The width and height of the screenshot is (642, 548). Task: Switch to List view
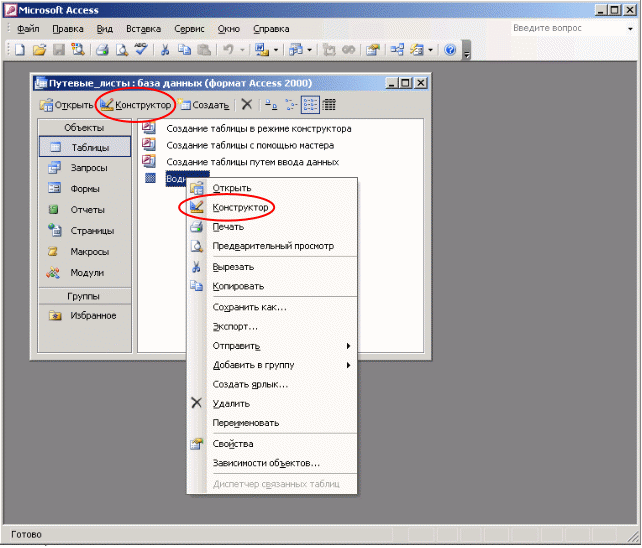point(310,105)
